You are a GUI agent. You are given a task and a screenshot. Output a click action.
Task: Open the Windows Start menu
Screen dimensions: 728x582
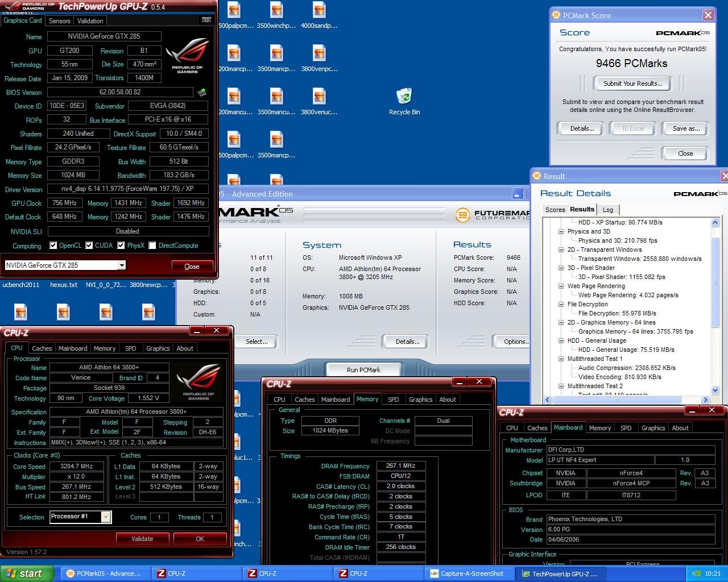click(x=27, y=573)
